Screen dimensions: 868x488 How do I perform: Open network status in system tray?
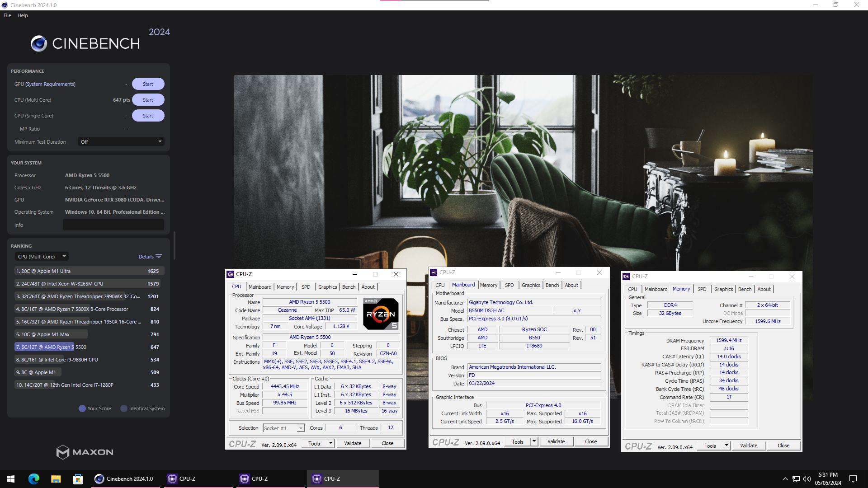pyautogui.click(x=796, y=479)
